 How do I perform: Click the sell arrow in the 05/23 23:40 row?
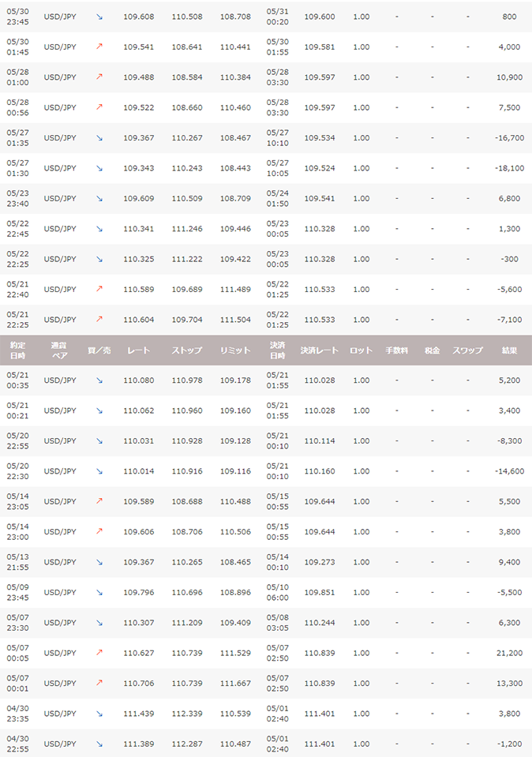click(99, 198)
